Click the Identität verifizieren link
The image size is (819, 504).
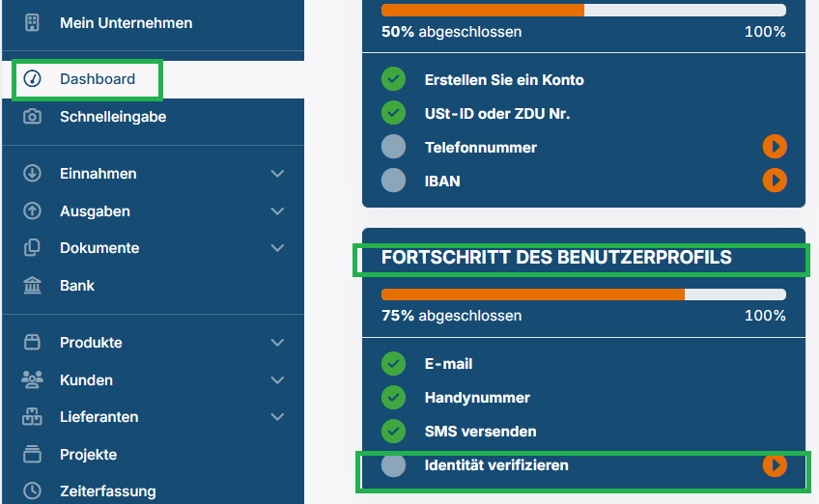point(496,465)
